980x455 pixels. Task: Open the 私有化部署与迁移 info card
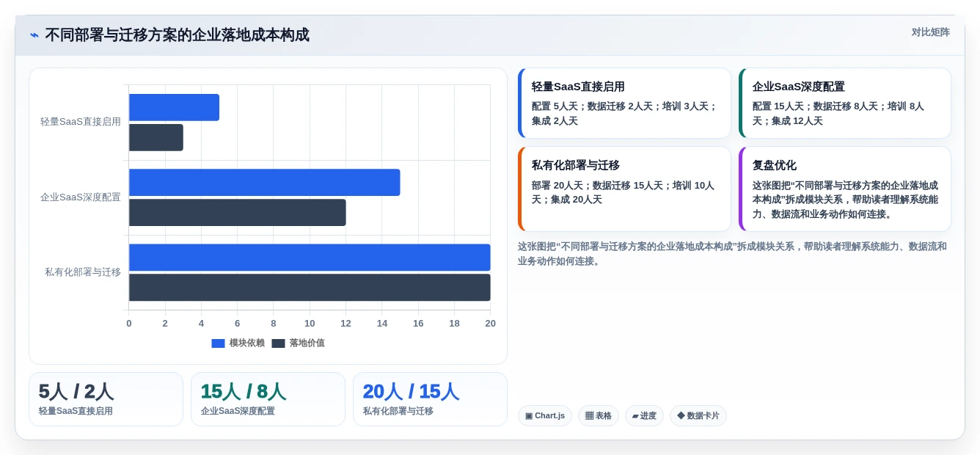point(624,189)
